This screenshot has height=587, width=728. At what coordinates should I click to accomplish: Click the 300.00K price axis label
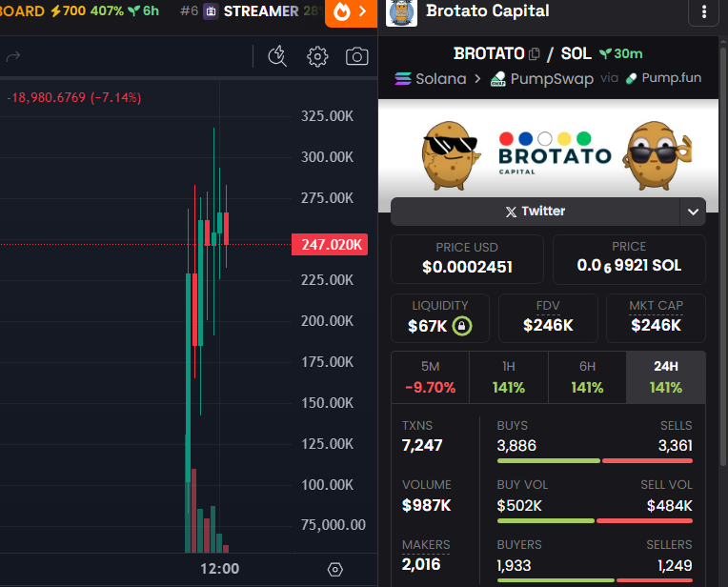328,157
